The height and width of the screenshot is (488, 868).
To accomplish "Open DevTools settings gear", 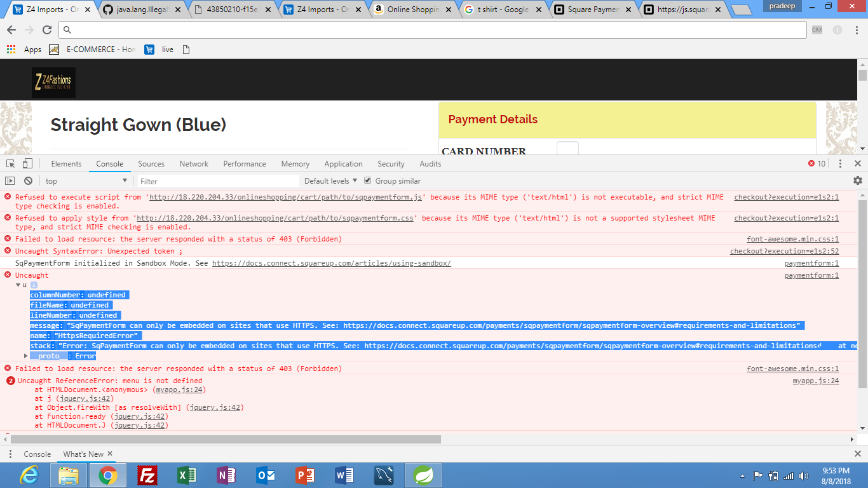I will [857, 180].
